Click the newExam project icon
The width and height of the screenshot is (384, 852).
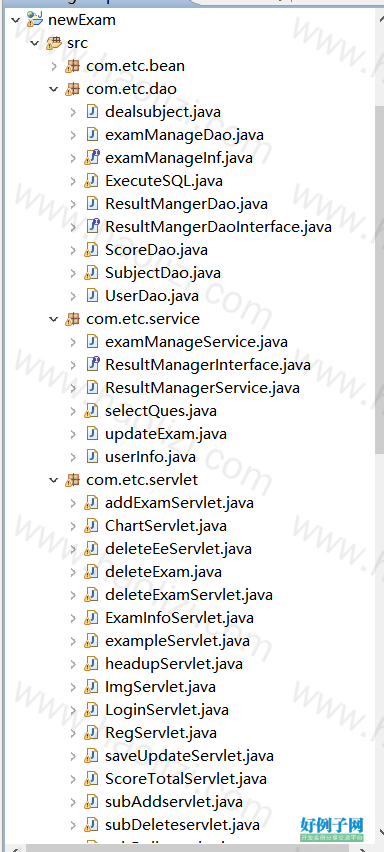[x=35, y=21]
